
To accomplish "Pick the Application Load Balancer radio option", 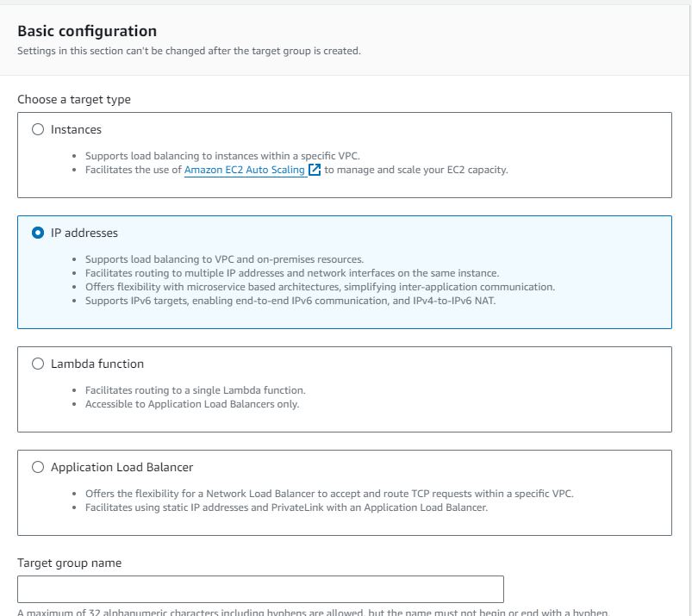I will tap(37, 467).
